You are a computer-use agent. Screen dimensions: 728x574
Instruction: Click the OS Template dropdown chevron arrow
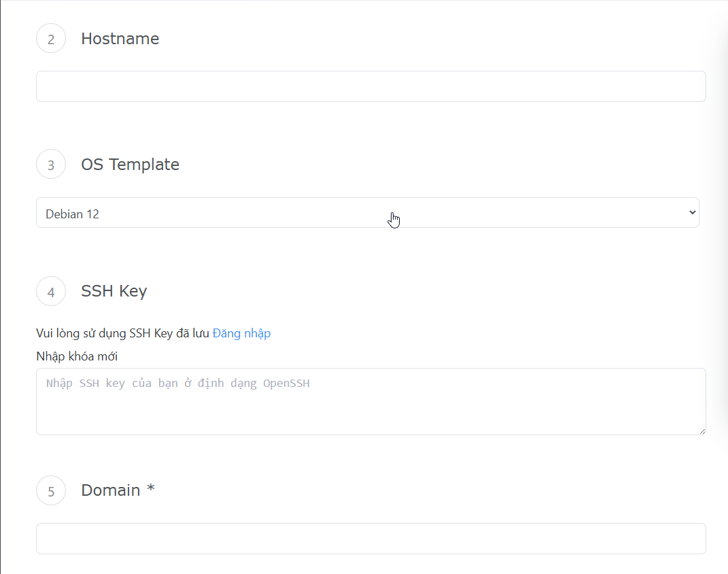(692, 213)
